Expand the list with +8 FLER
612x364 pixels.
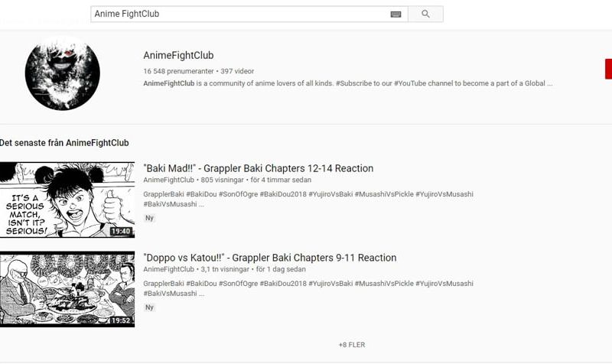(352, 345)
